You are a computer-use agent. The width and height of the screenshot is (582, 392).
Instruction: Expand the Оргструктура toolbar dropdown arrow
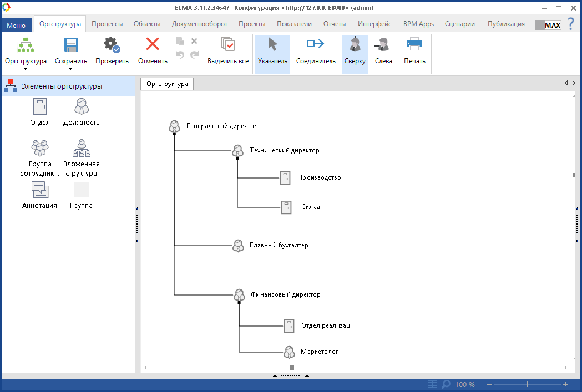[26, 69]
